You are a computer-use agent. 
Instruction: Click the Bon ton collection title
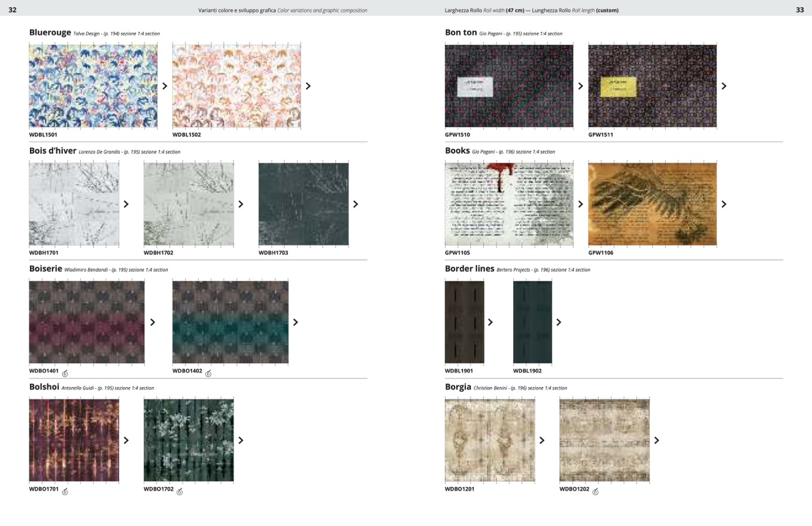pyautogui.click(x=460, y=32)
